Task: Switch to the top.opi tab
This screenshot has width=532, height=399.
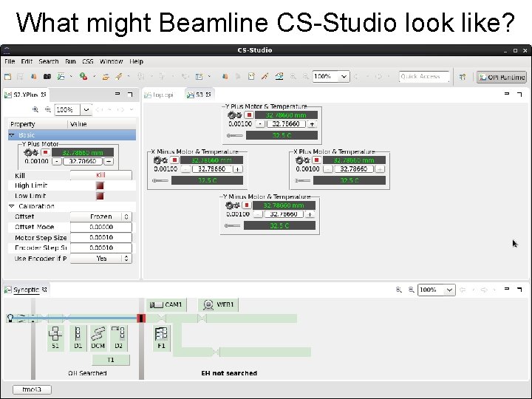Action: tap(160, 95)
